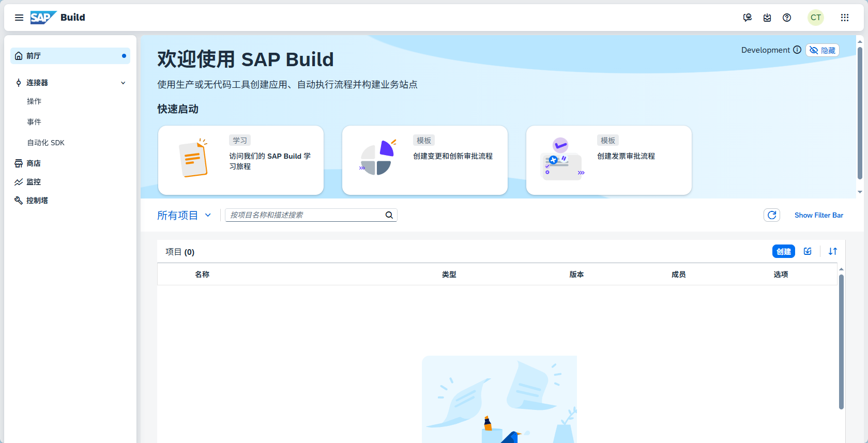Open 自动化 SDK under 连接器
This screenshot has height=443, width=868.
[x=46, y=143]
